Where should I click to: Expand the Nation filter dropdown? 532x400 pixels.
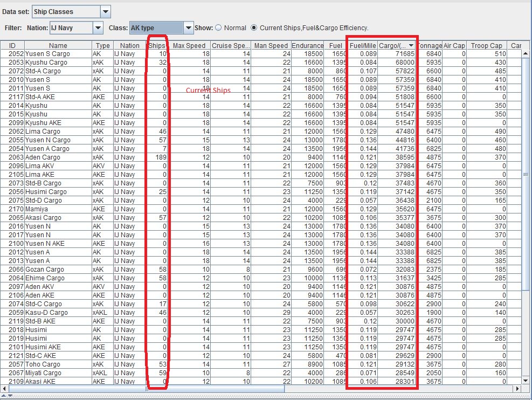click(x=98, y=27)
